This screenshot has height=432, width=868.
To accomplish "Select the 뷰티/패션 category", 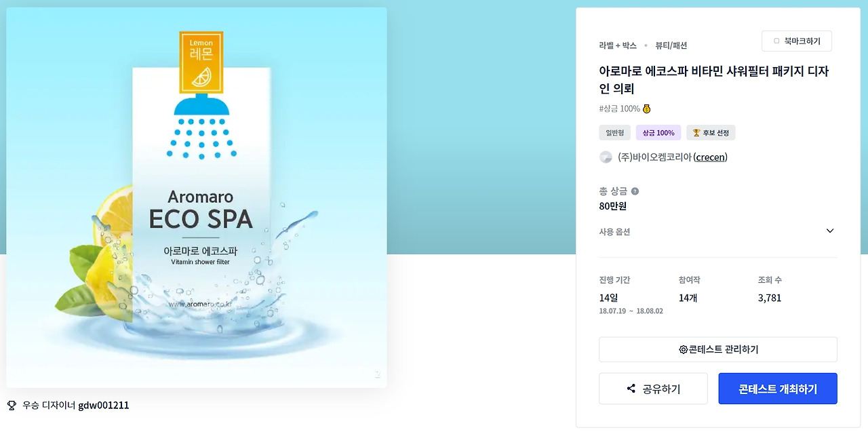I will 671,45.
